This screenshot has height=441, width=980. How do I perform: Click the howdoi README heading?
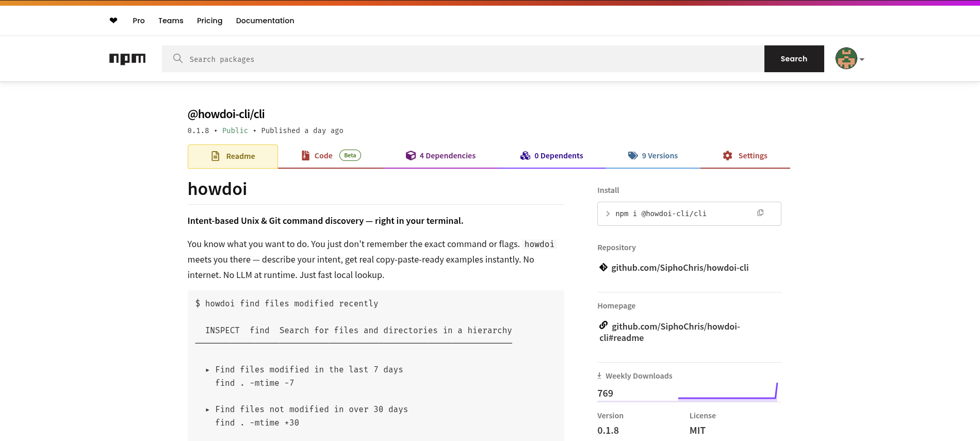[217, 189]
